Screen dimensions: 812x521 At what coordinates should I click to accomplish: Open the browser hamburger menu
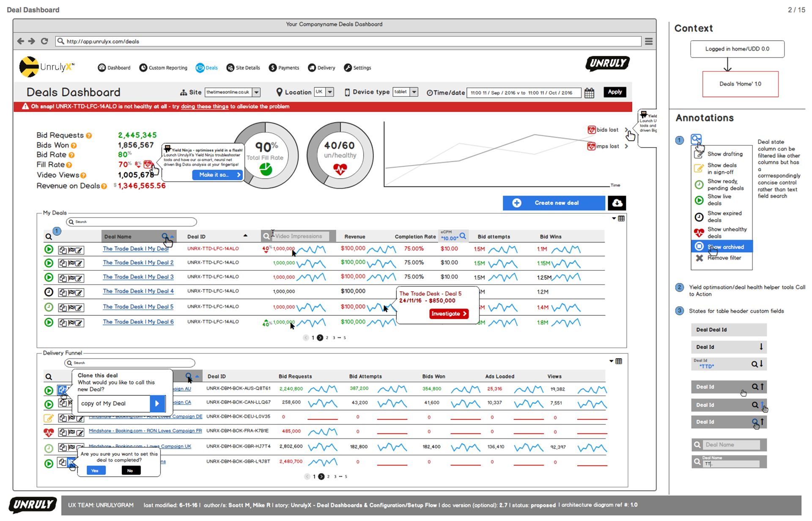click(648, 41)
